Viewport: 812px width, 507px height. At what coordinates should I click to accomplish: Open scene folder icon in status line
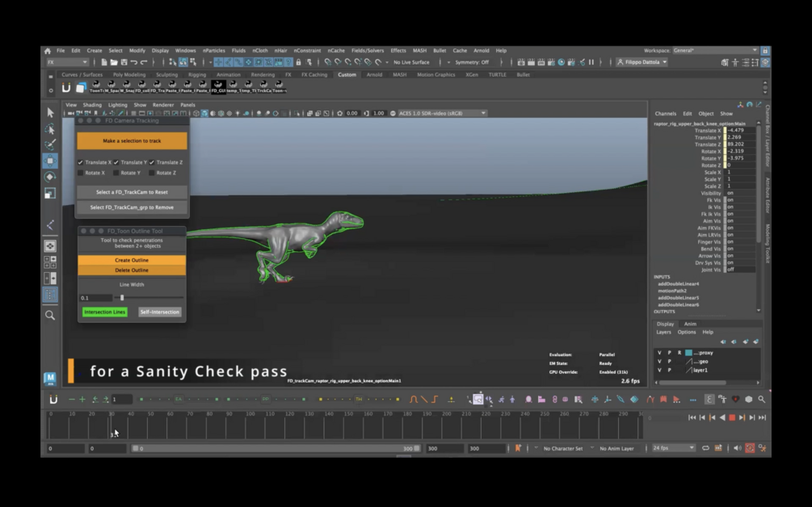point(114,62)
